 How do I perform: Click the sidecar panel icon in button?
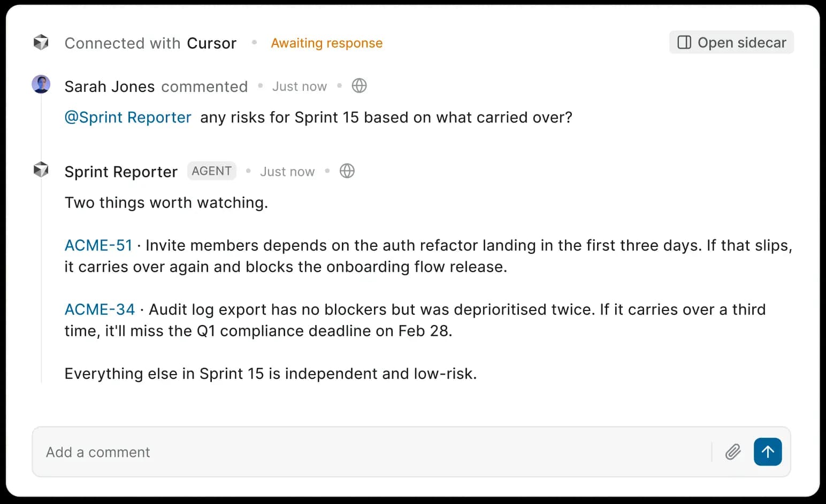click(684, 43)
